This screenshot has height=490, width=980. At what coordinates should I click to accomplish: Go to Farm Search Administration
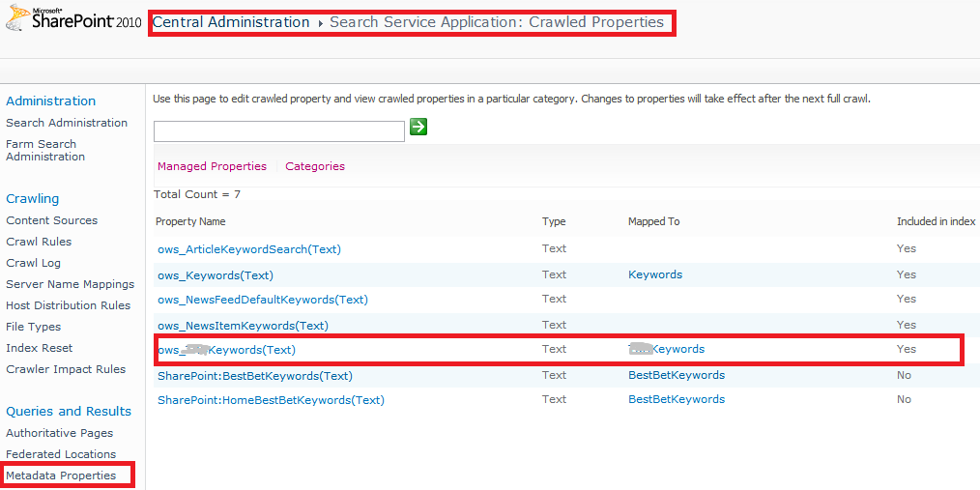point(45,151)
